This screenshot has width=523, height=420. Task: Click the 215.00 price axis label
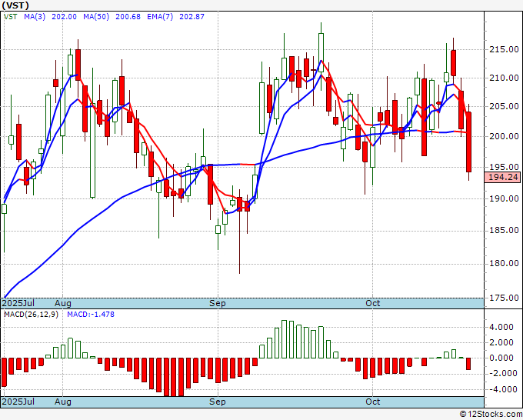point(504,49)
